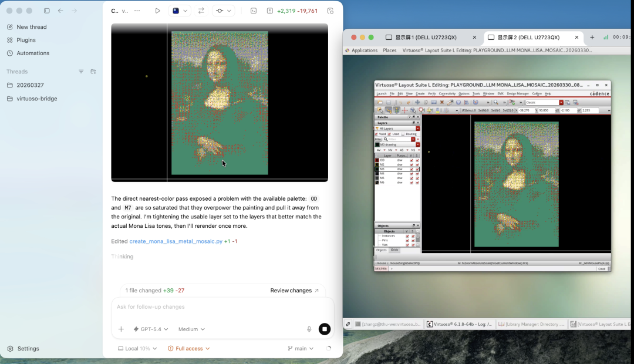Click the Review changes link
This screenshot has height=364, width=634.
294,291
